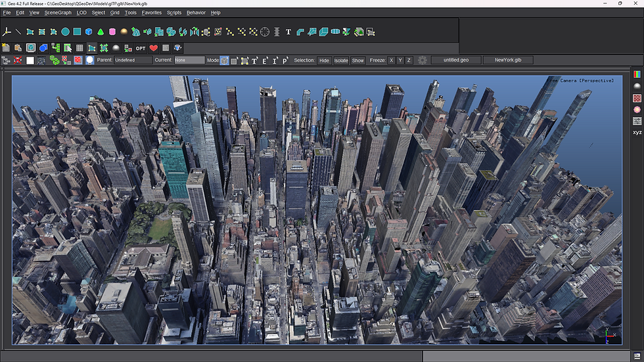
Task: Open the Grid menu
Action: (114, 12)
